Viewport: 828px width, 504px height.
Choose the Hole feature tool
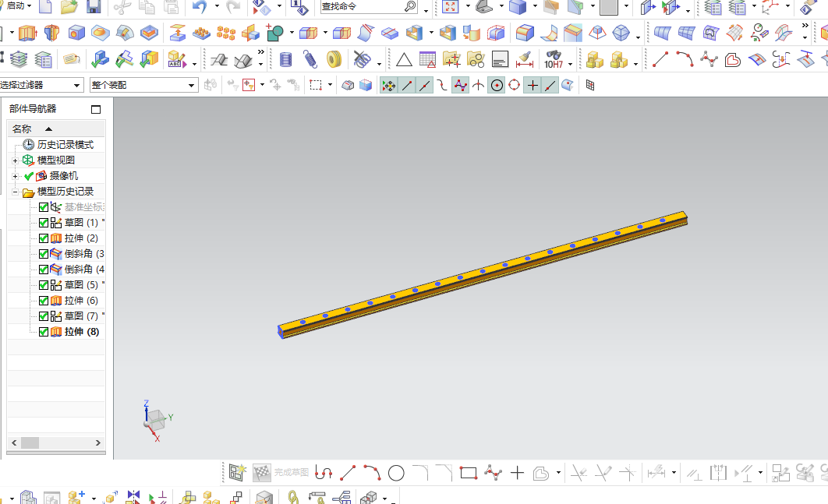[76, 33]
